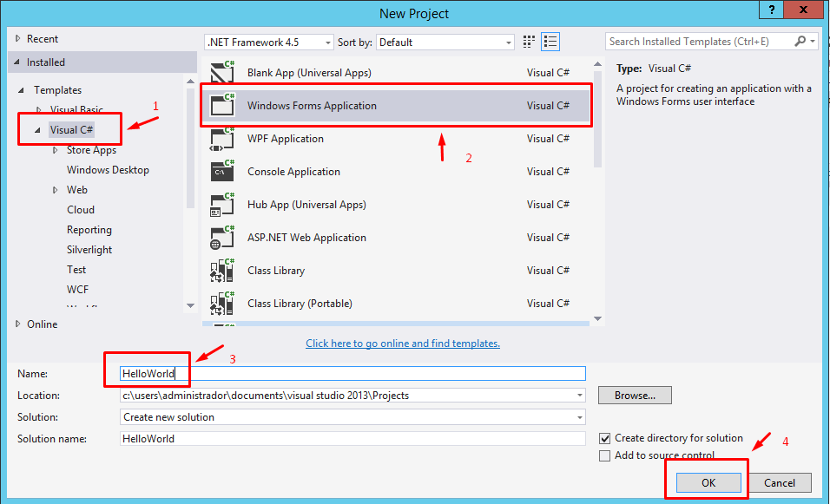Switch to medium icons list view
The width and height of the screenshot is (830, 504).
pos(550,42)
